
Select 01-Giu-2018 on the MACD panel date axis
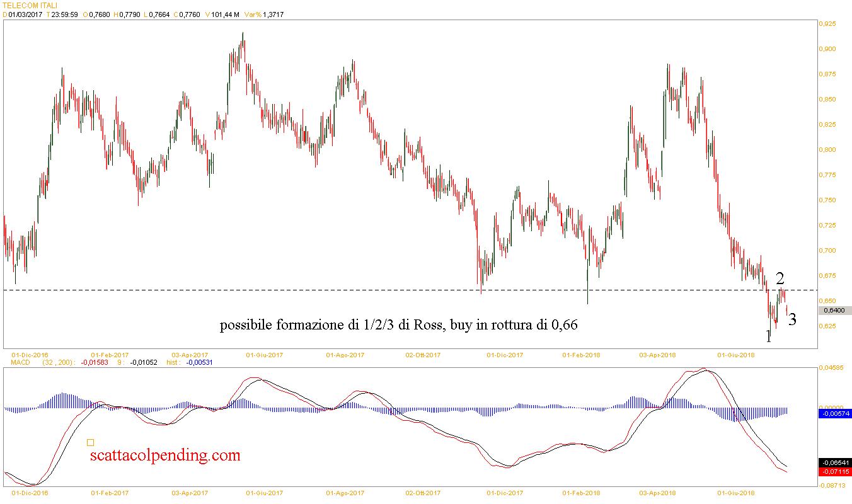tap(737, 493)
